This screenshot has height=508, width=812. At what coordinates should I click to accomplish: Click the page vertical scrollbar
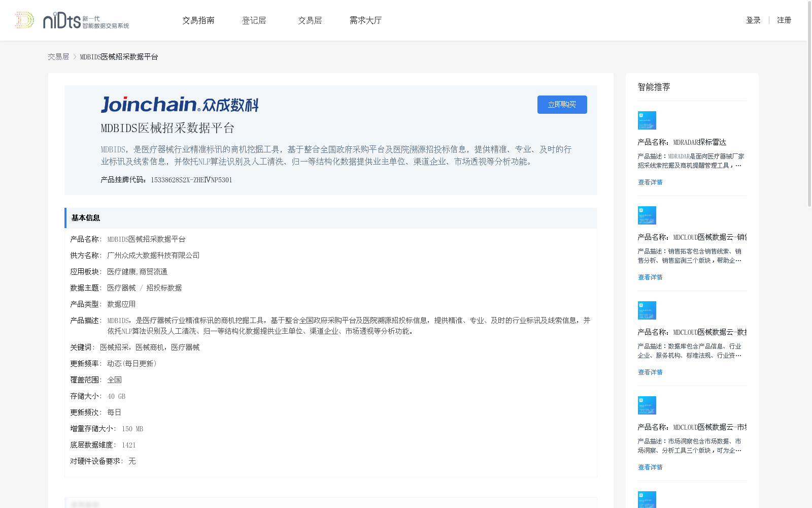[809, 104]
